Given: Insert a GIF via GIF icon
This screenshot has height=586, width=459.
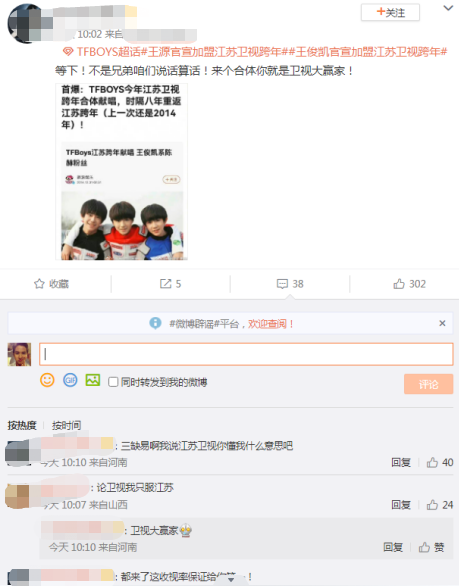Looking at the screenshot, I should (x=70, y=380).
